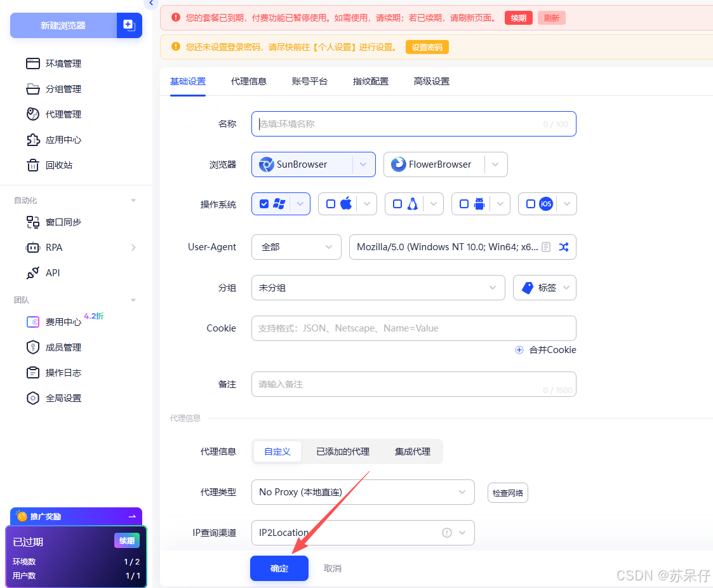Image resolution: width=713 pixels, height=588 pixels.
Task: Open 费用中心 billing entry
Action: pos(54,322)
